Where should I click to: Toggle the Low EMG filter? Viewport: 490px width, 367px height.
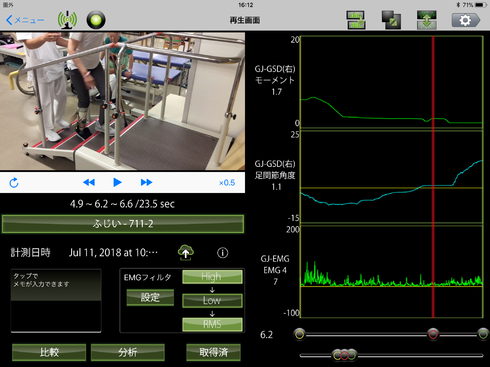click(x=212, y=300)
